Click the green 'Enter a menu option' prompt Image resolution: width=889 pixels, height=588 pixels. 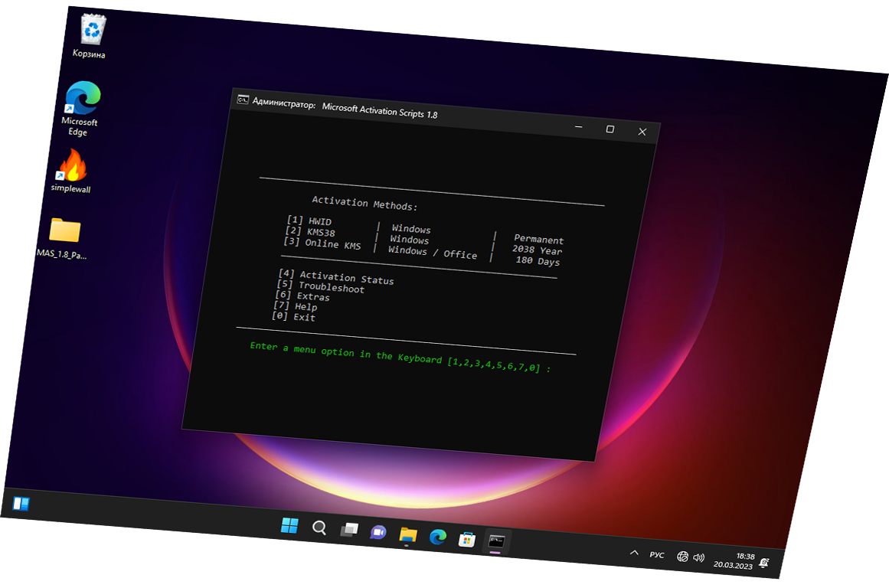400,357
